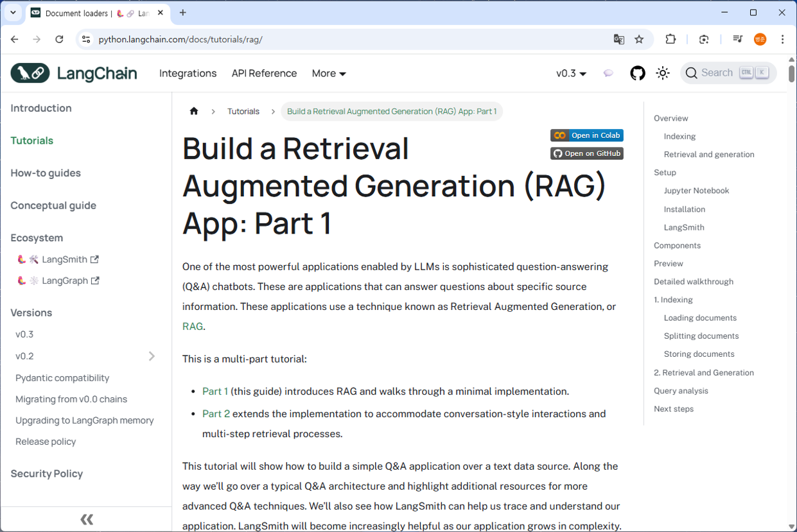
Task: Open API Reference in the navbar
Action: pyautogui.click(x=264, y=73)
